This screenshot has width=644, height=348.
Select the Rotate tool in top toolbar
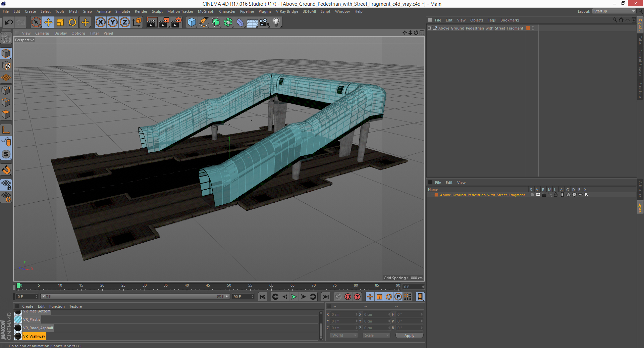(x=72, y=22)
